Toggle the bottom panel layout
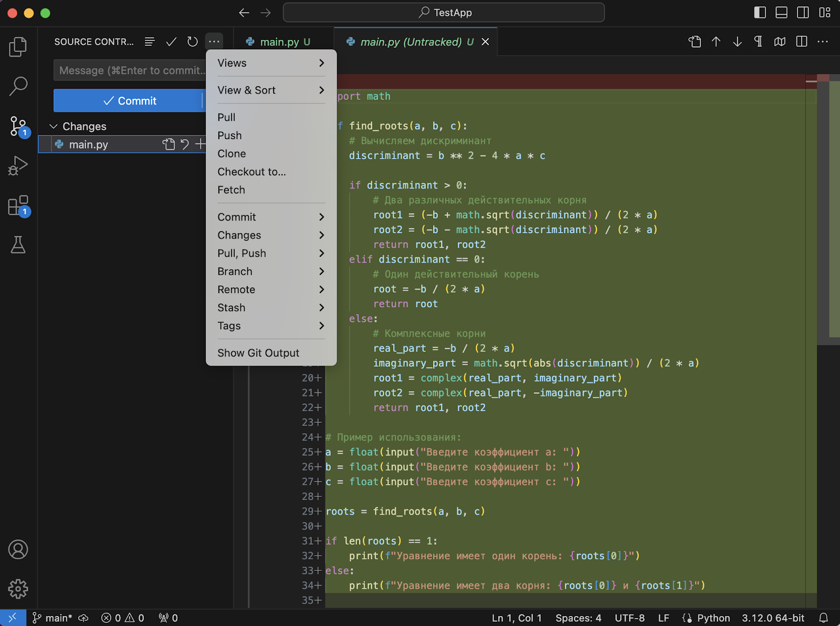Viewport: 840px width, 626px height. click(782, 13)
